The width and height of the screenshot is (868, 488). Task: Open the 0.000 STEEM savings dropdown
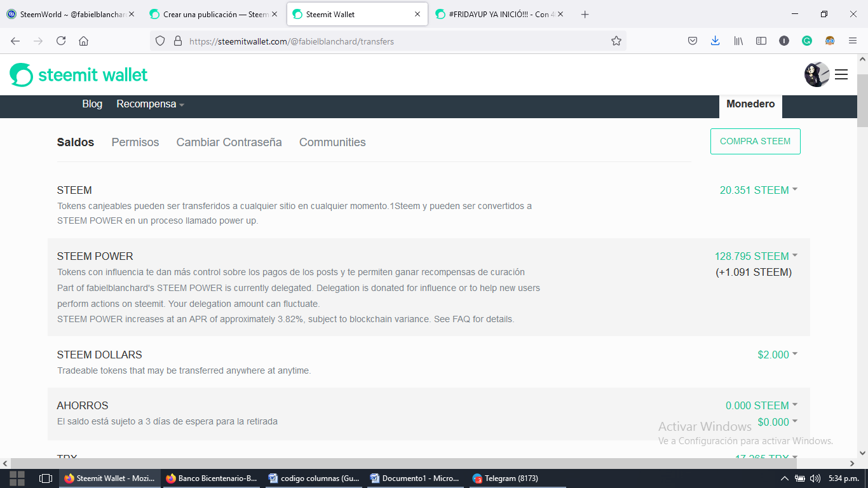pos(762,405)
